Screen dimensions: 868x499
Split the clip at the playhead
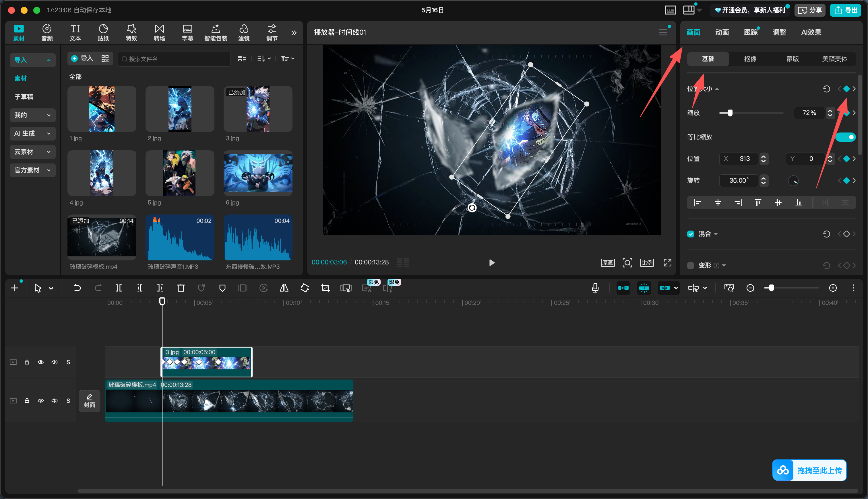tap(119, 288)
